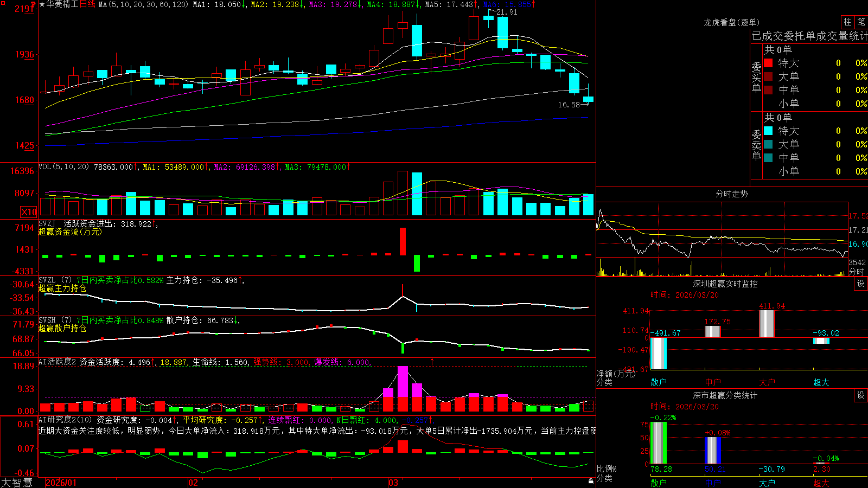The width and height of the screenshot is (868, 488).
Task: Click the 分时走势 panel title
Action: (x=731, y=194)
